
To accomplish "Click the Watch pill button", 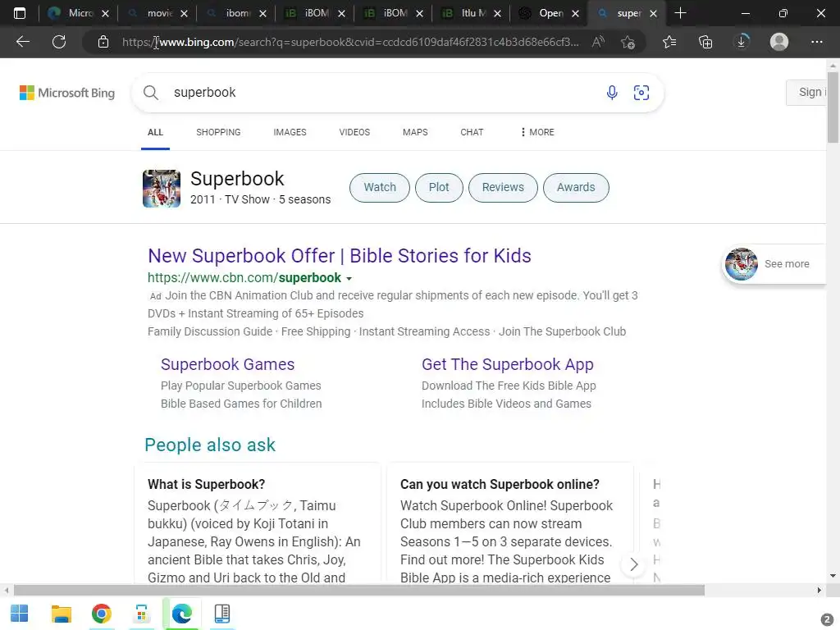I will pos(380,188).
